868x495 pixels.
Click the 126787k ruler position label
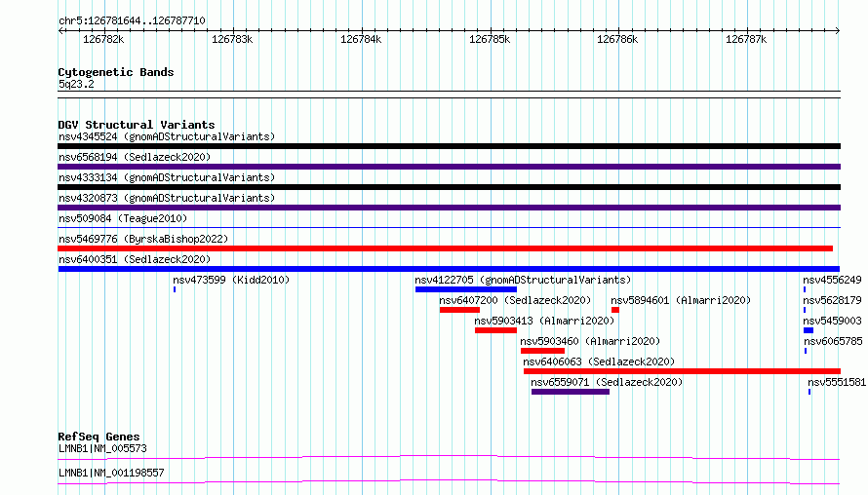click(x=746, y=39)
